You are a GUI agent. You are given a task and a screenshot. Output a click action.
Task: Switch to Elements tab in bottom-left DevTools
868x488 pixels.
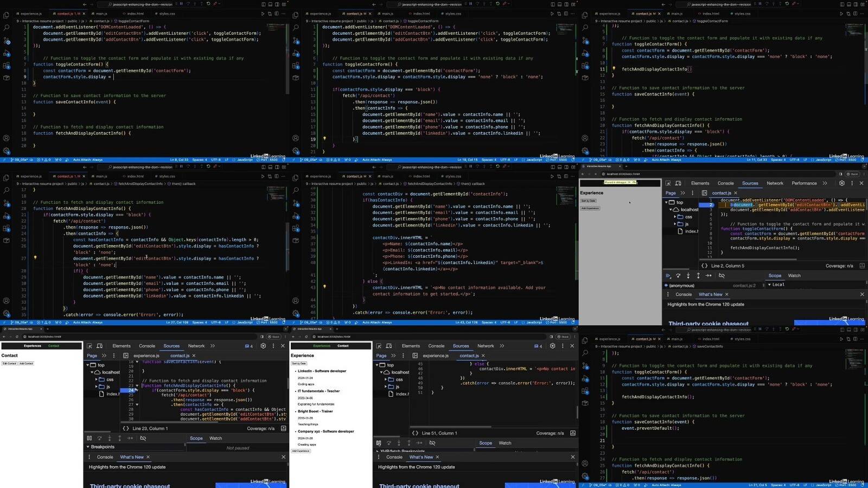pos(122,346)
